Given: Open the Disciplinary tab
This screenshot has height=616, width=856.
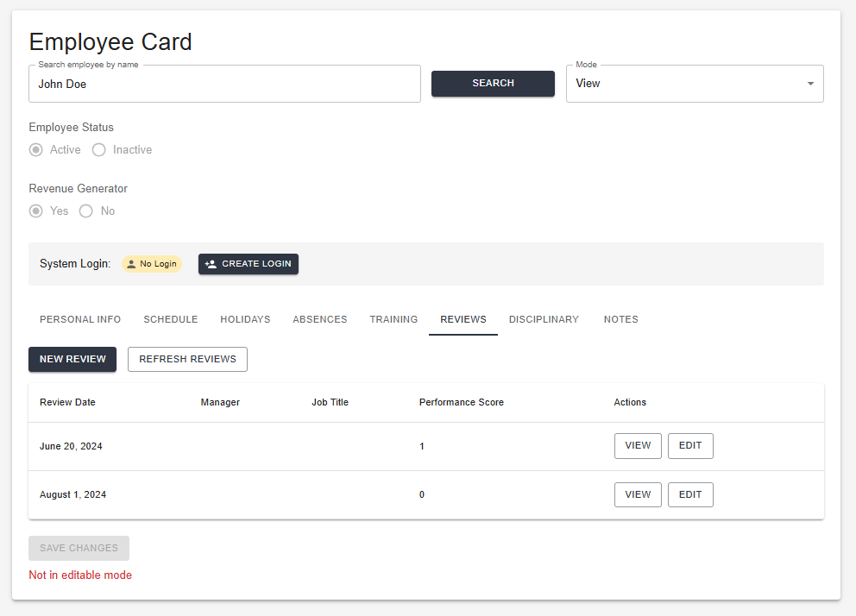Looking at the screenshot, I should [544, 320].
